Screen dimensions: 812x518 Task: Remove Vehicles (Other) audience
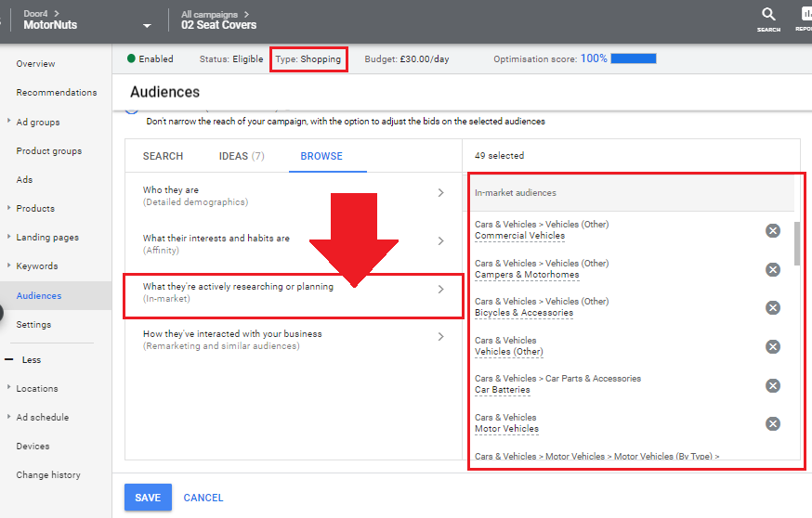pyautogui.click(x=773, y=346)
